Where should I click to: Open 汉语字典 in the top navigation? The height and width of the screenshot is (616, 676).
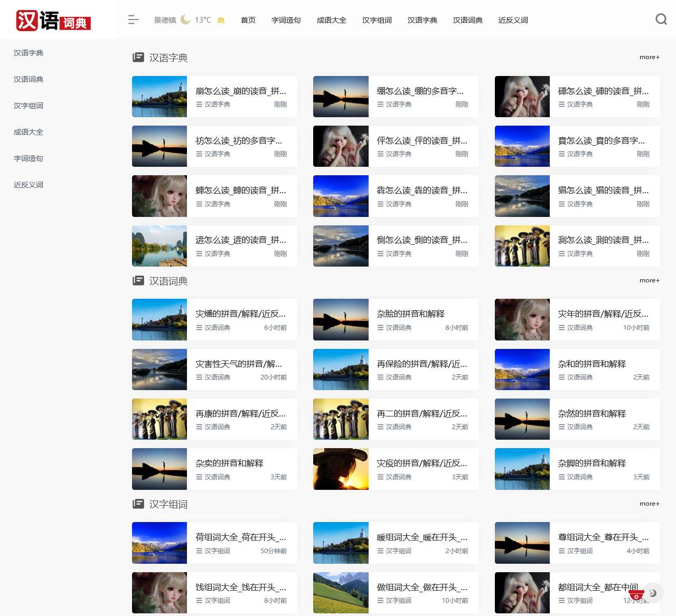pyautogui.click(x=422, y=20)
